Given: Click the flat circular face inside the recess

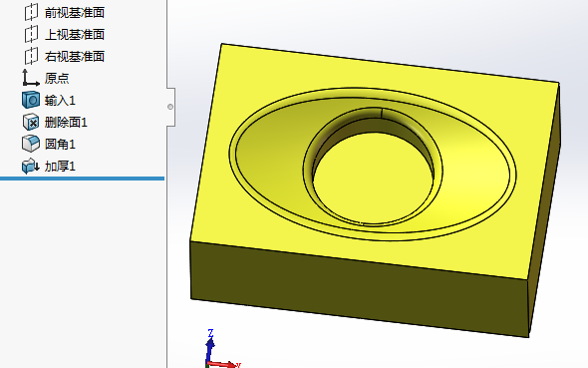Looking at the screenshot, I should (373, 179).
